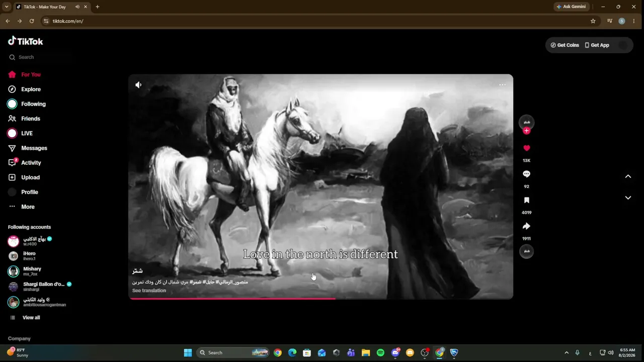
Task: Expand the Company footer section
Action: [19, 339]
